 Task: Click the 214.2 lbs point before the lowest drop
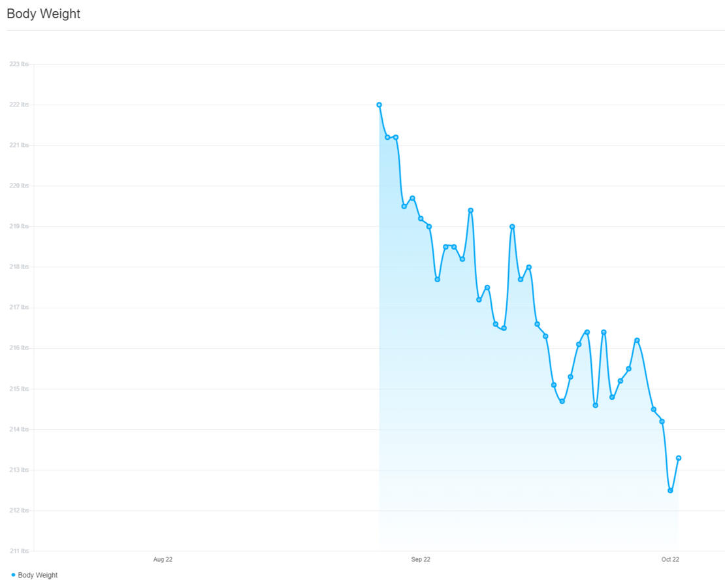pos(662,421)
